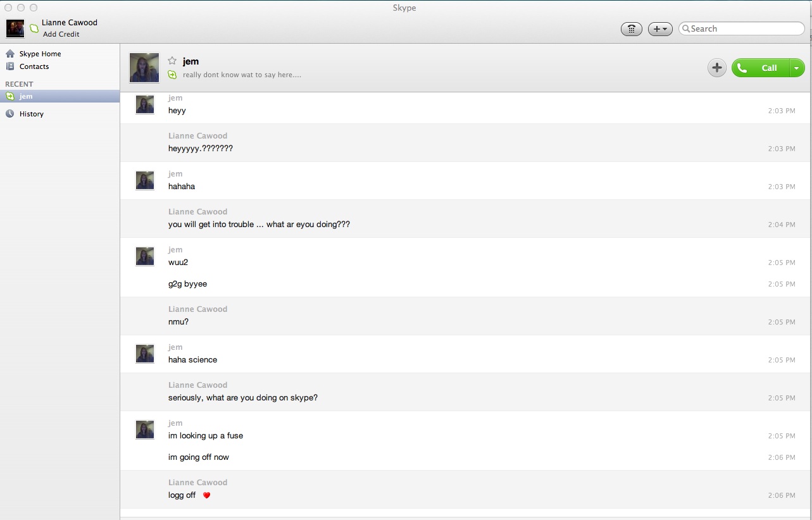This screenshot has width=812, height=520.
Task: Click the round add-people plus button
Action: (x=716, y=68)
